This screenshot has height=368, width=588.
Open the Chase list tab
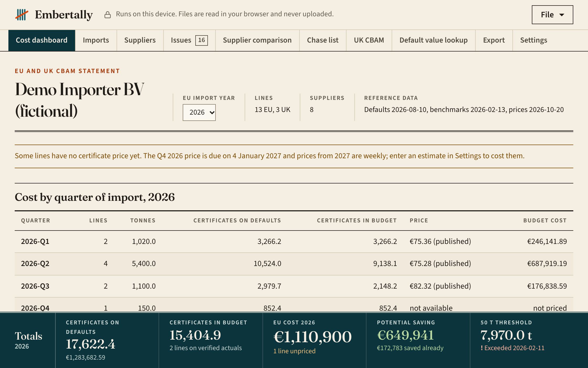point(323,40)
